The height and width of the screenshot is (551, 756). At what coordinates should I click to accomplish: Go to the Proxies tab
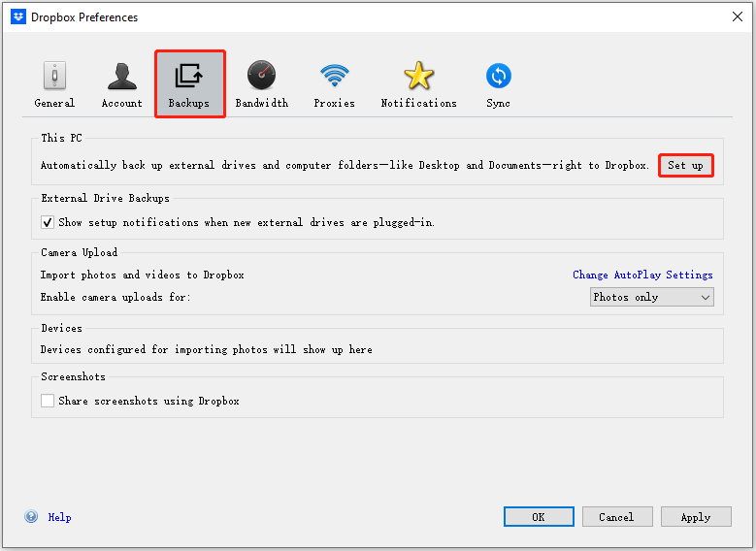tap(334, 83)
